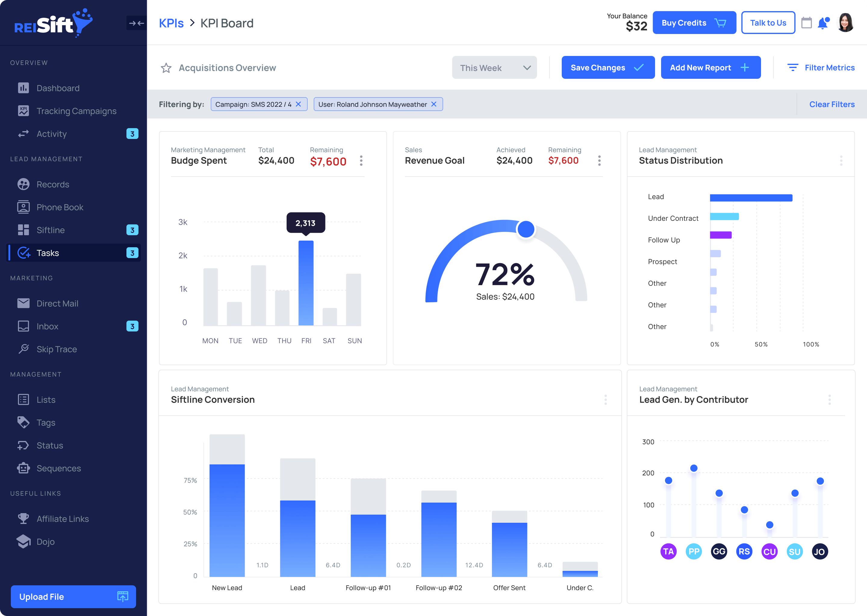Click the KPIs breadcrumb link
Viewport: 867px width, 616px height.
171,23
